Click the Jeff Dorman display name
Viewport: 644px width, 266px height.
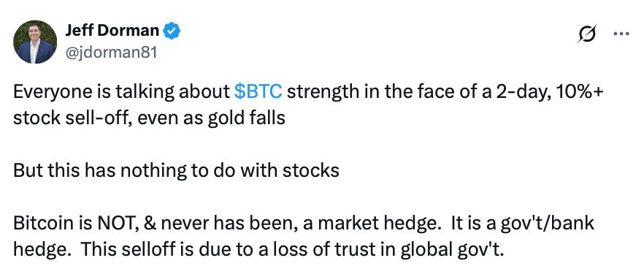click(x=112, y=31)
